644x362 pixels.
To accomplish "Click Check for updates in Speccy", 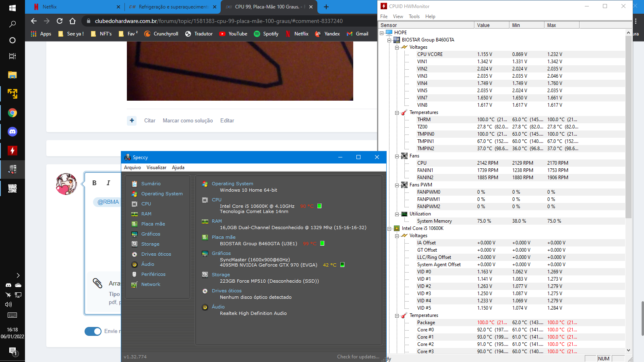I will (358, 357).
